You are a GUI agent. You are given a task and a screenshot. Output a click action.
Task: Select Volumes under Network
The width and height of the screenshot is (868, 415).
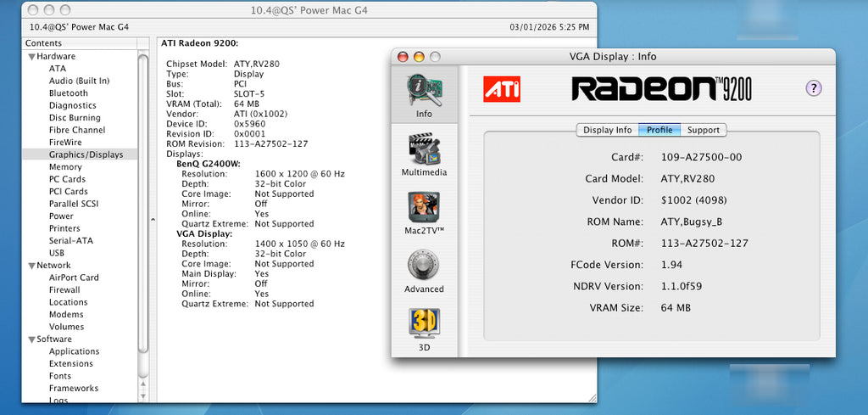66,327
